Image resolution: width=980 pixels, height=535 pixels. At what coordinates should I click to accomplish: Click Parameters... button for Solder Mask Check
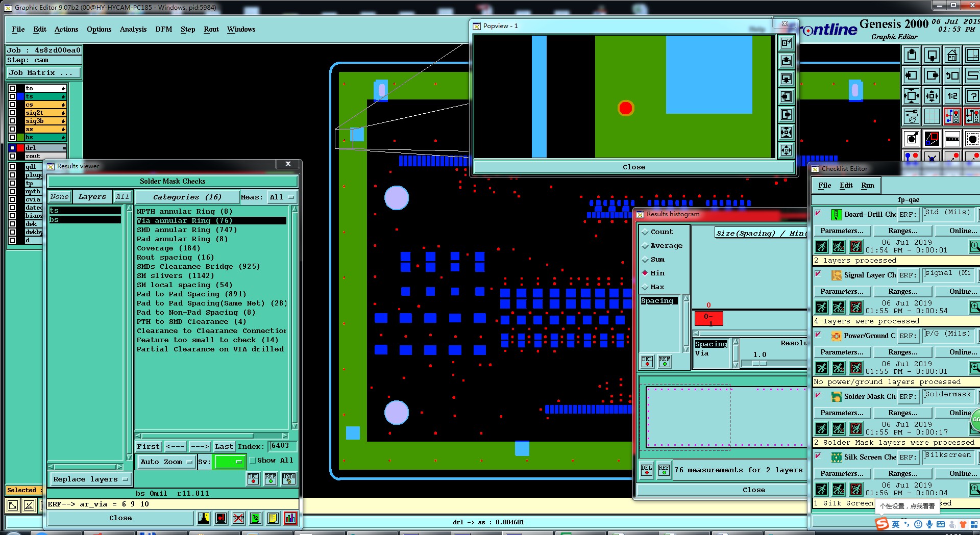[x=842, y=413]
